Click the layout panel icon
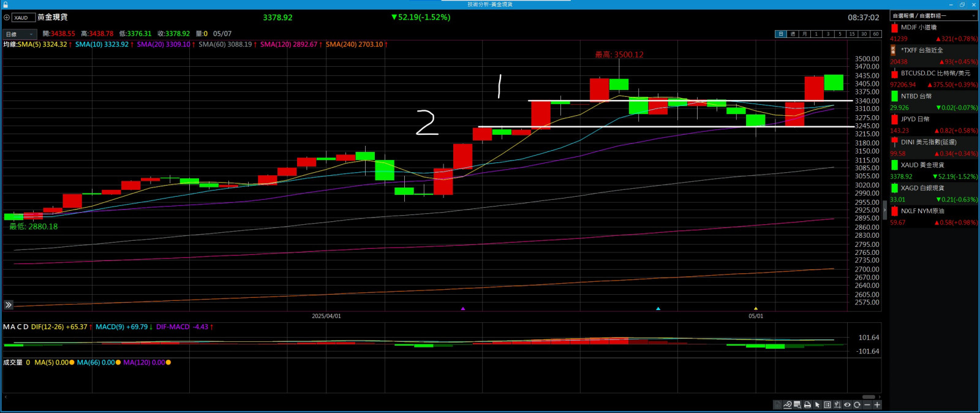The width and height of the screenshot is (980, 413). pos(827,405)
